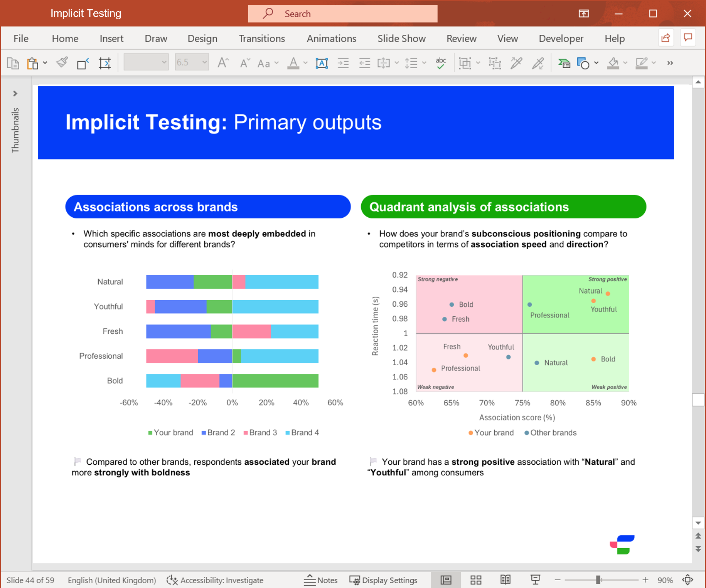Insert a text box using toolbar icon
706x588 pixels.
tap(322, 63)
